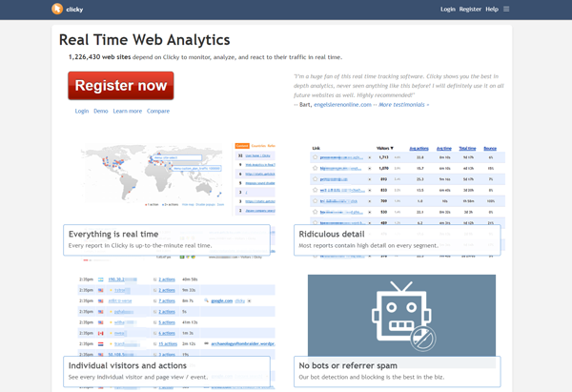Open the Demo link
The image size is (572, 392).
coord(101,111)
